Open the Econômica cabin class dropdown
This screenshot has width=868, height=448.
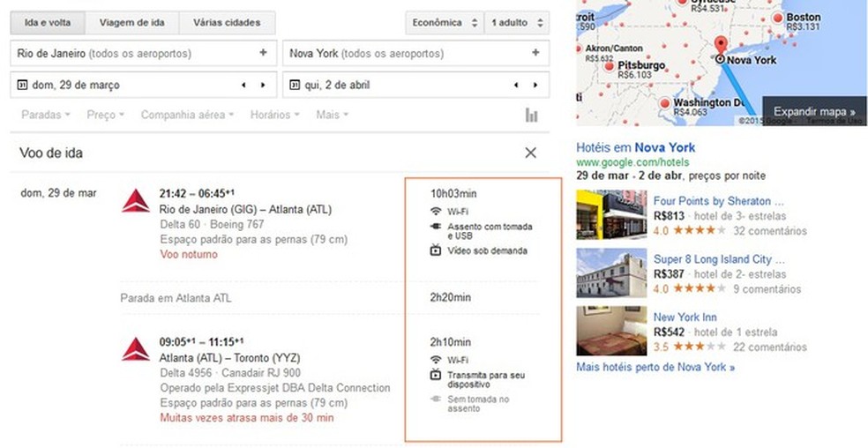coord(445,23)
